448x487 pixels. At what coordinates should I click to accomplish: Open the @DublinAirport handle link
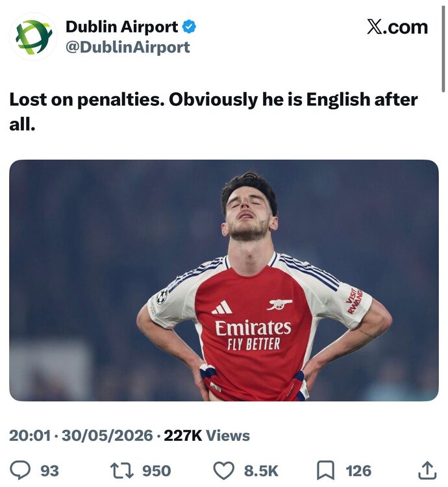pos(128,47)
